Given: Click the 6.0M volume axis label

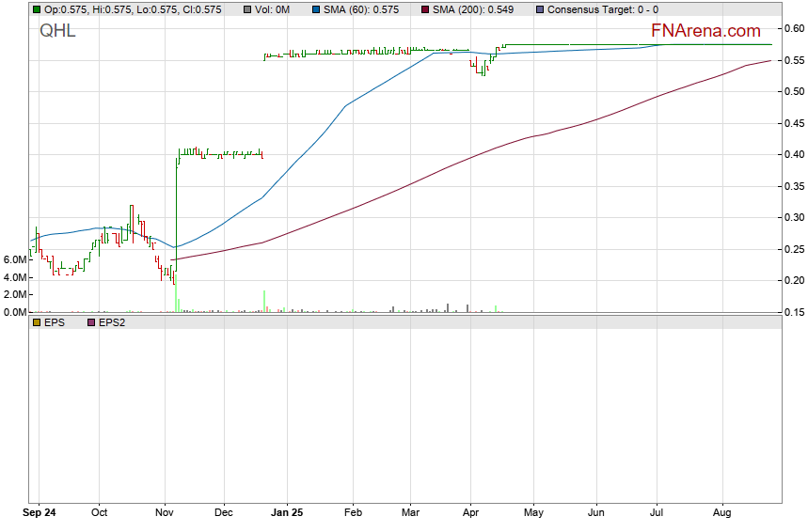Looking at the screenshot, I should pyautogui.click(x=14, y=259).
